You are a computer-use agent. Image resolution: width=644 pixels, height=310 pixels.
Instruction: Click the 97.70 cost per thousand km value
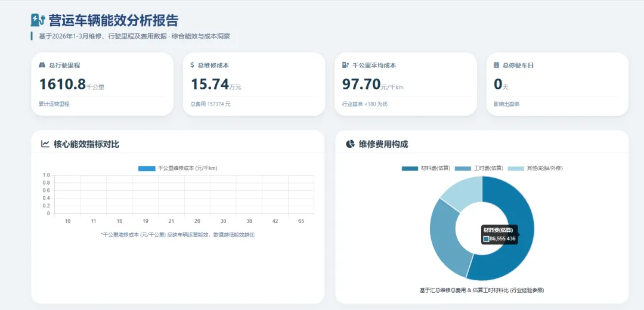[x=361, y=84]
